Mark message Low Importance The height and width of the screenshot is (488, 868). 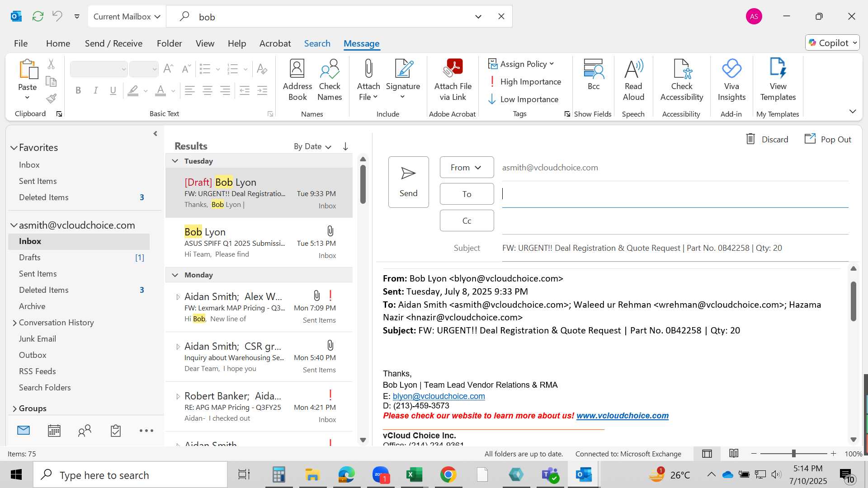(x=523, y=99)
